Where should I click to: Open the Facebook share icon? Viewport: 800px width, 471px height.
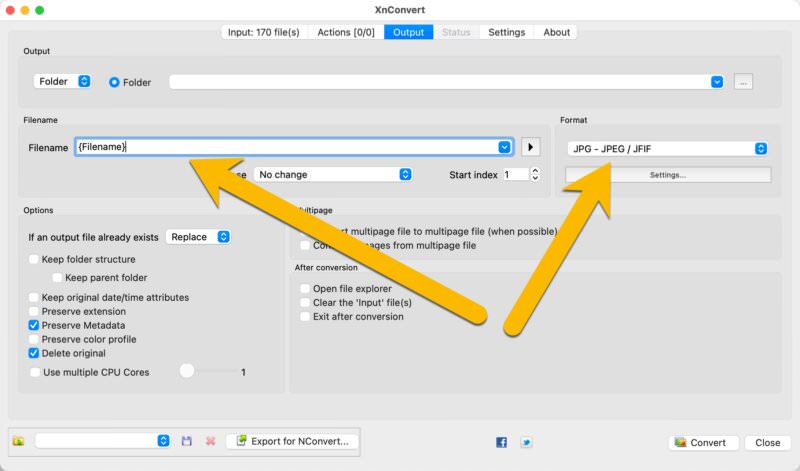tap(502, 442)
